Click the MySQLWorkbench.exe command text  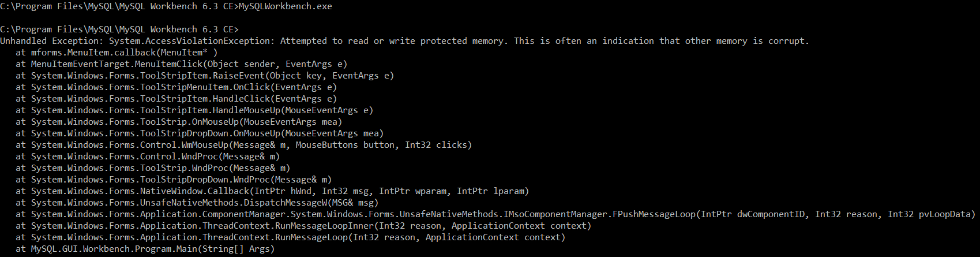(285, 6)
